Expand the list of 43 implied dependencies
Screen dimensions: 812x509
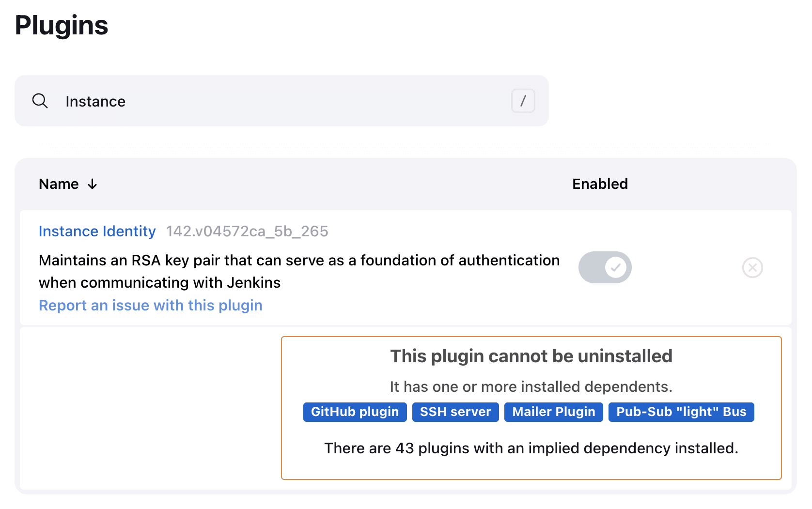[531, 448]
